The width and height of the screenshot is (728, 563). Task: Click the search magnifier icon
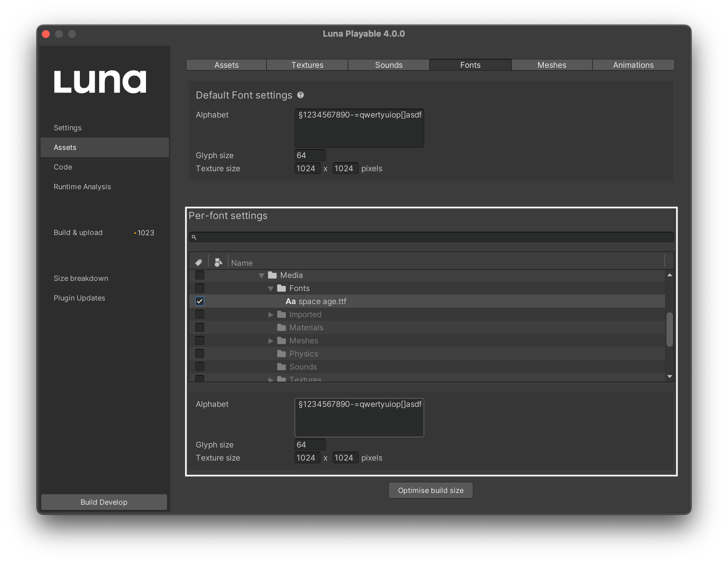[194, 237]
